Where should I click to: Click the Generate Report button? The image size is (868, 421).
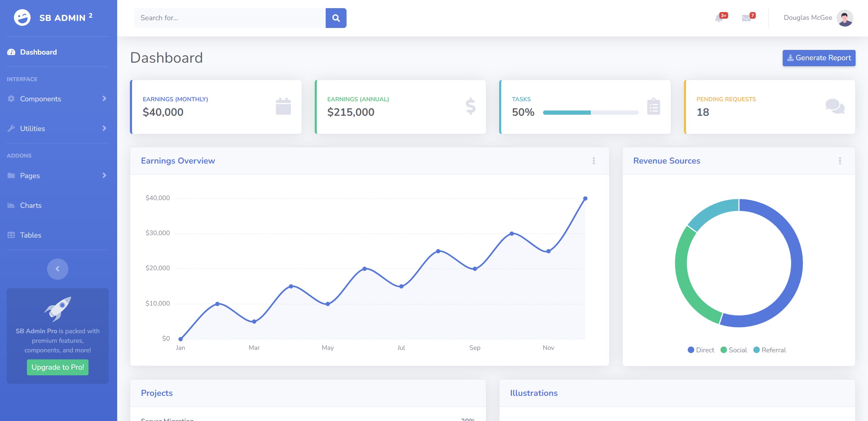pos(819,58)
